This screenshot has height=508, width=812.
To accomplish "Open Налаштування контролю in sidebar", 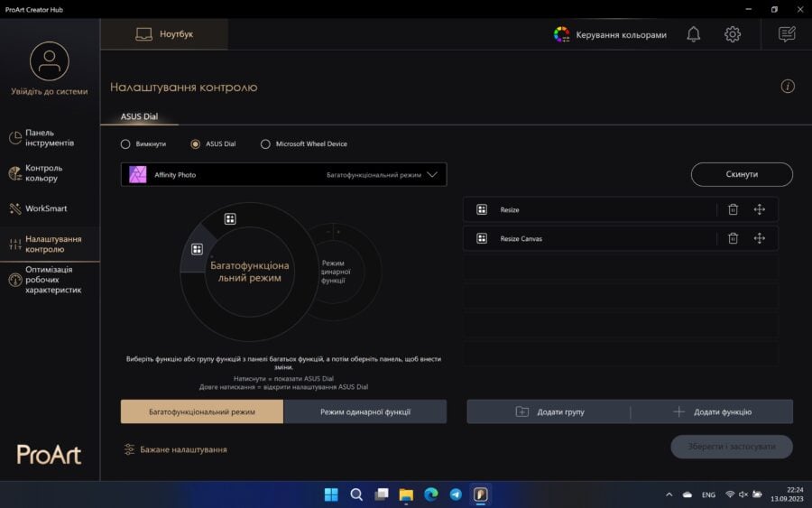I will [50, 244].
